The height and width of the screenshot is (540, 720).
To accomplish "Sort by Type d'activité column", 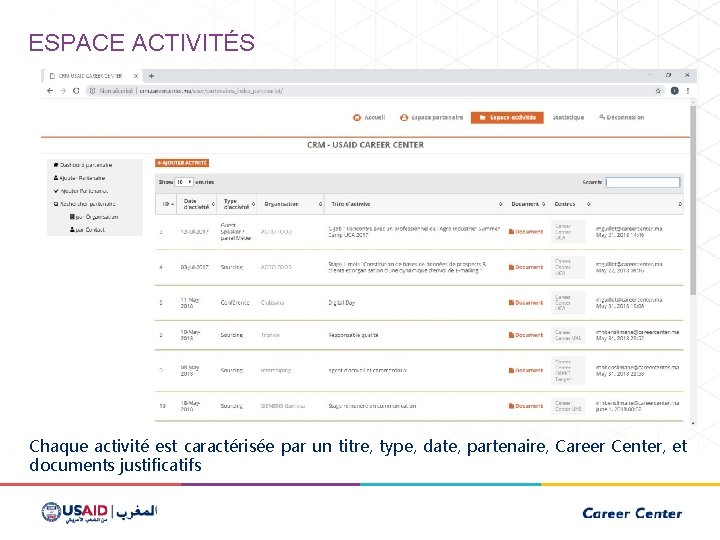I will pos(238,204).
